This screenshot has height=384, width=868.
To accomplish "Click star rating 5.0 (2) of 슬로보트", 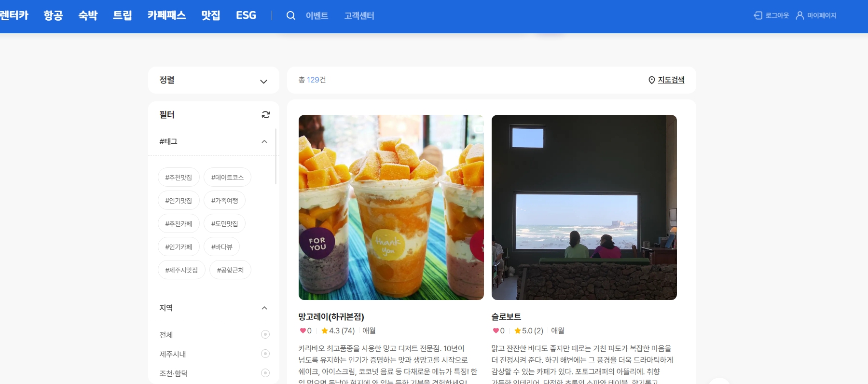I will [529, 330].
